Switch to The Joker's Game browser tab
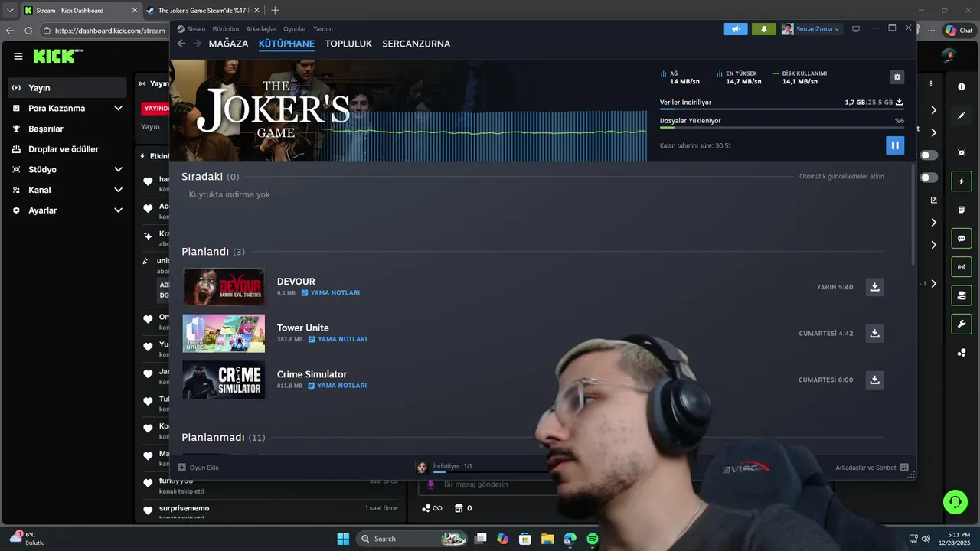The width and height of the screenshot is (980, 551). pyautogui.click(x=203, y=11)
